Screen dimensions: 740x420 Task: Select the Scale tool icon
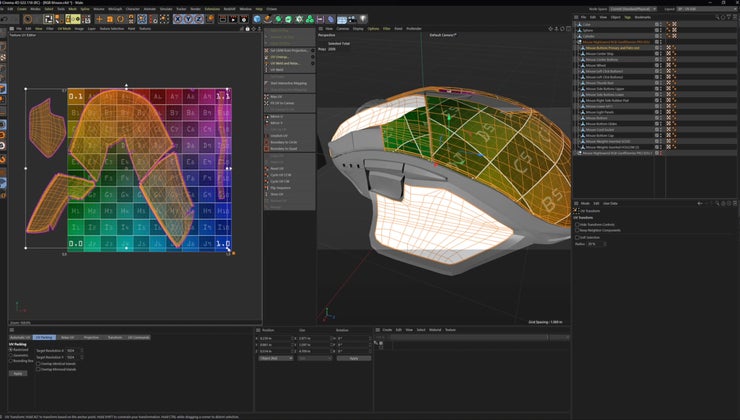(x=110, y=19)
